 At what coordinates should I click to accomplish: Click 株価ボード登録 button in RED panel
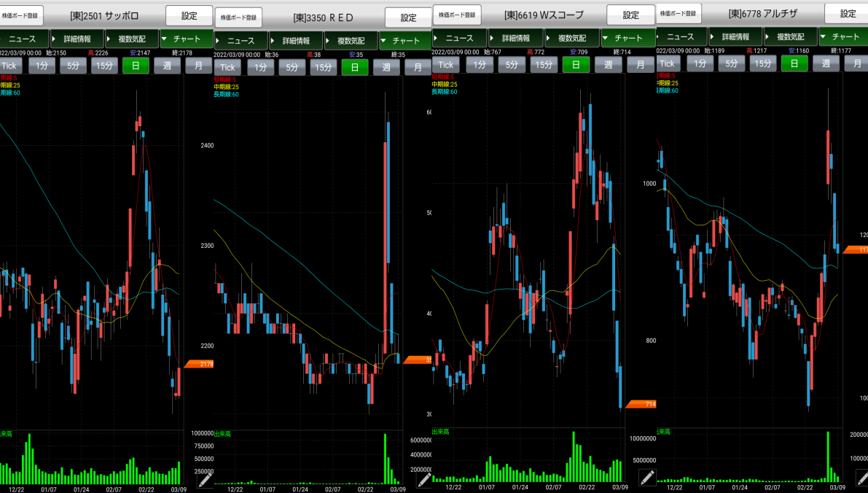[x=237, y=18]
